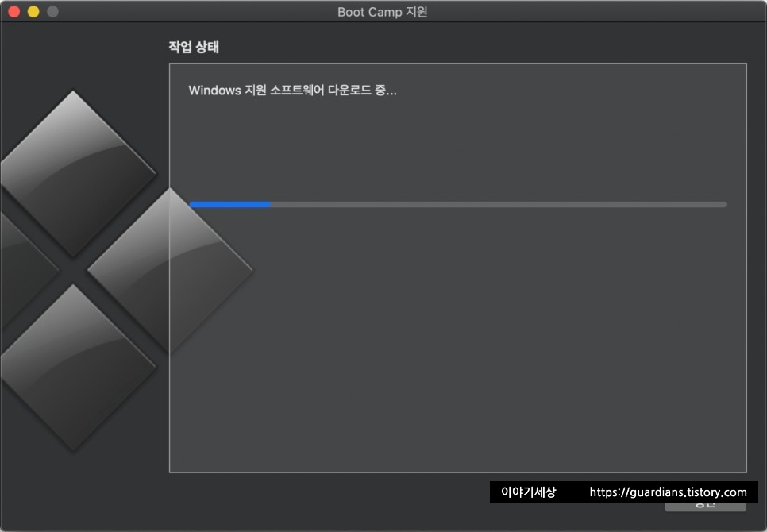Click the 'Boot Camp 지원' window title

click(x=383, y=12)
